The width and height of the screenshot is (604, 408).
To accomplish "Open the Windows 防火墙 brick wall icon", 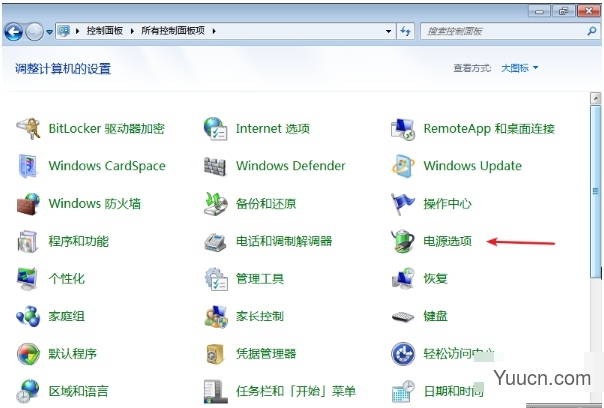I will [x=28, y=203].
